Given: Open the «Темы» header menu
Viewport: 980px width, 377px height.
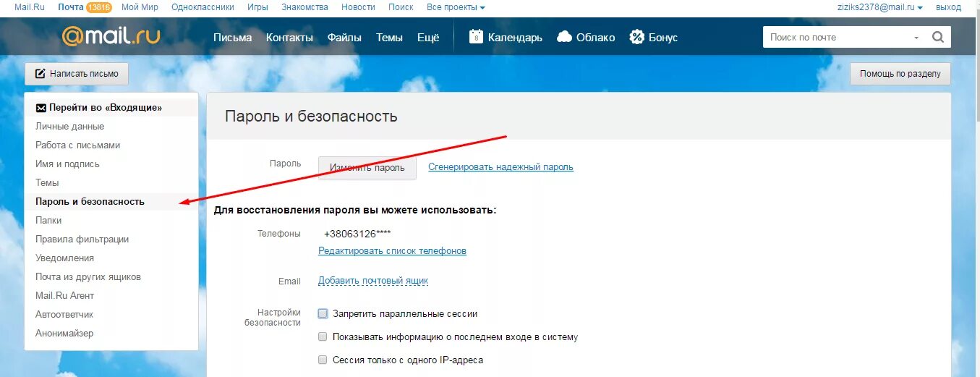Looking at the screenshot, I should click(x=389, y=38).
